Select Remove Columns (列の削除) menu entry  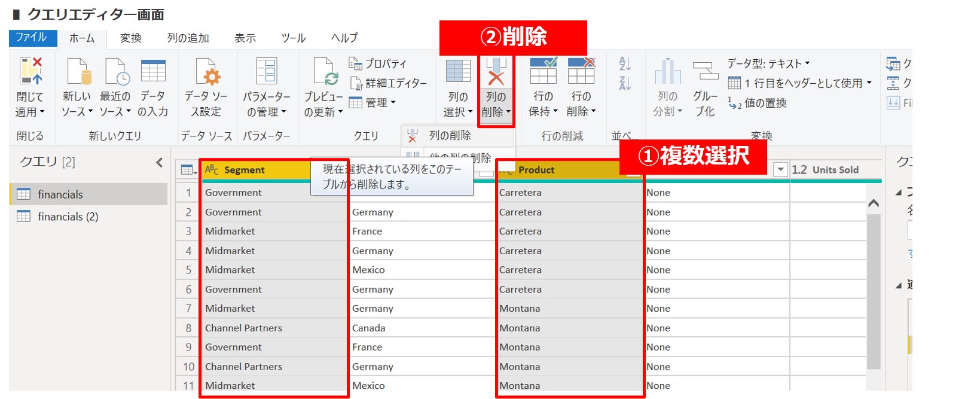click(450, 136)
